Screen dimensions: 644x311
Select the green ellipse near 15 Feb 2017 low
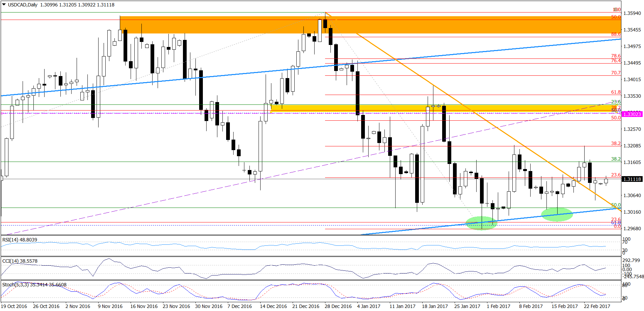click(557, 214)
